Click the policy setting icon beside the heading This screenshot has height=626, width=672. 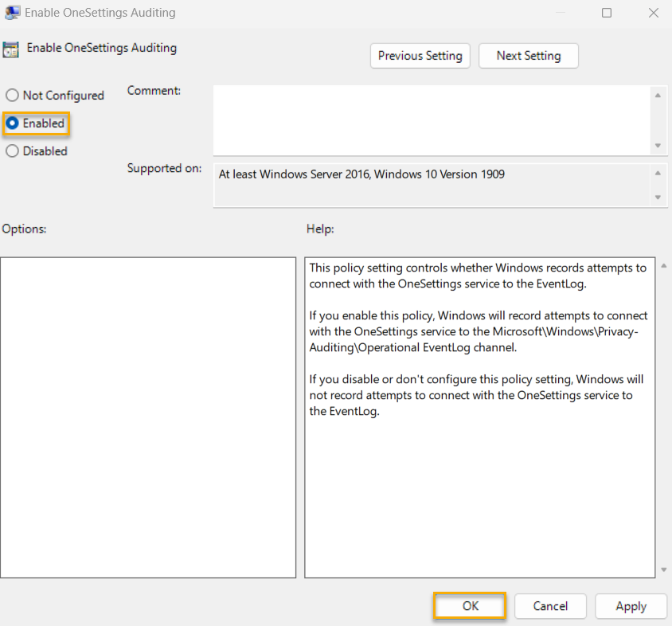(x=11, y=49)
